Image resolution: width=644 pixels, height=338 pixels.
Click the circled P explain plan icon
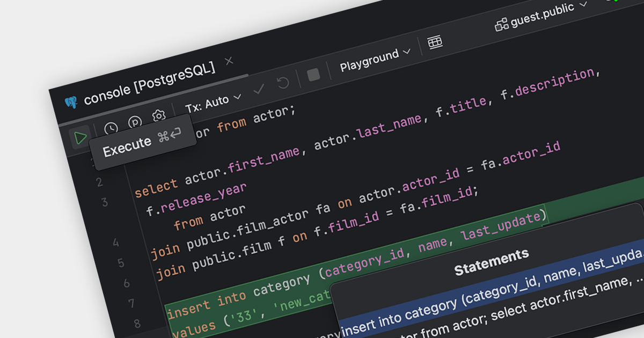pos(135,123)
